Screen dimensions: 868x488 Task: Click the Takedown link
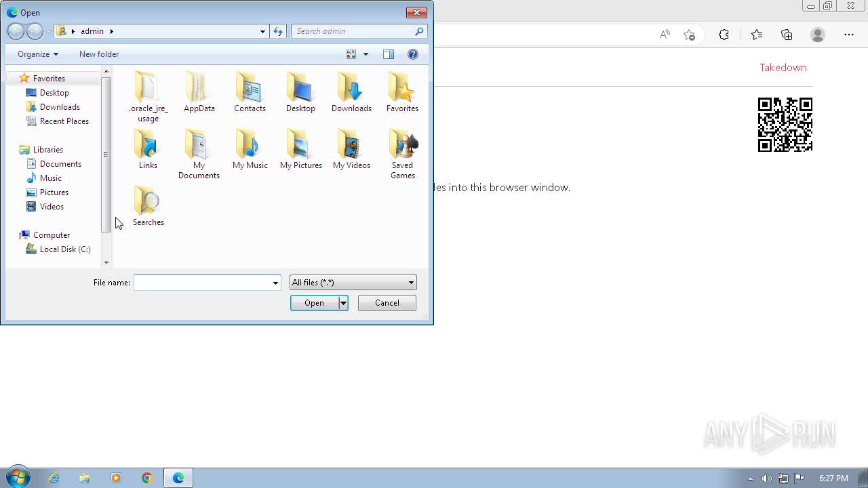coord(783,67)
